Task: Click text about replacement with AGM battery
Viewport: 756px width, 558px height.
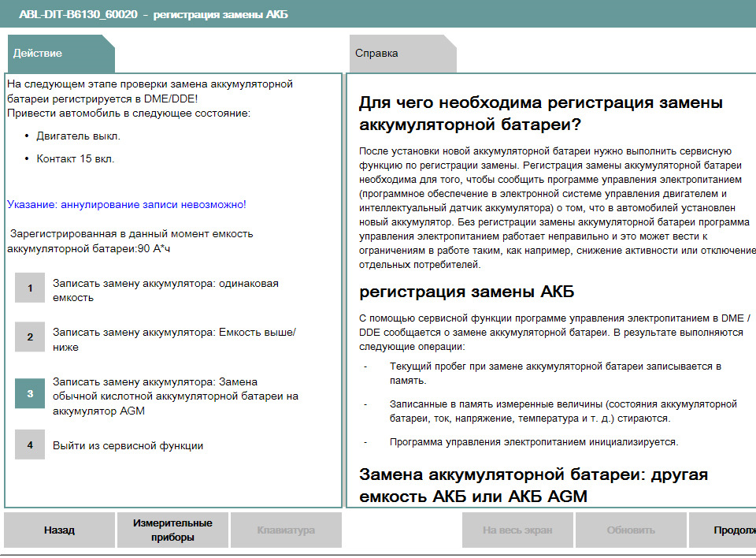Action: 176,396
